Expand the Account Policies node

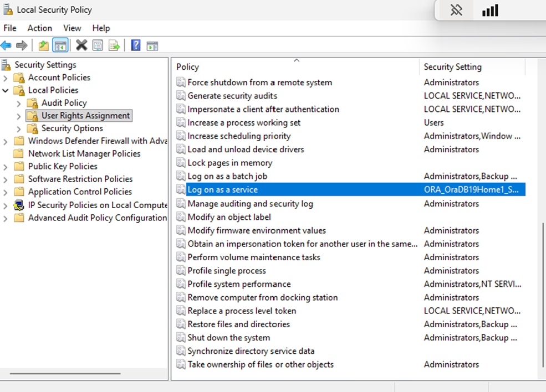click(6, 78)
